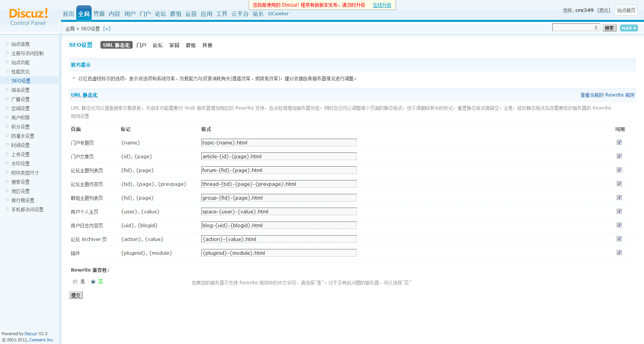Image resolution: width=644 pixels, height=344 pixels.
Task: Open the 论坛 top menu
Action: pyautogui.click(x=160, y=14)
